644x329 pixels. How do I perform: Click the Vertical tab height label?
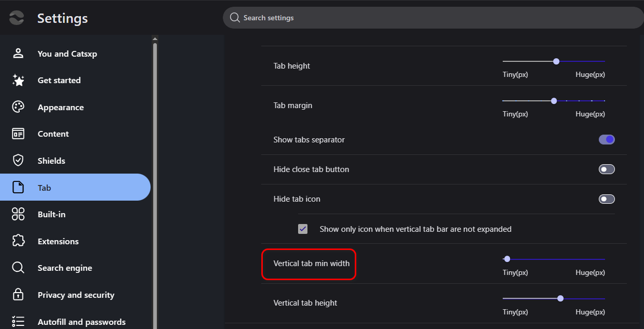[x=305, y=303]
